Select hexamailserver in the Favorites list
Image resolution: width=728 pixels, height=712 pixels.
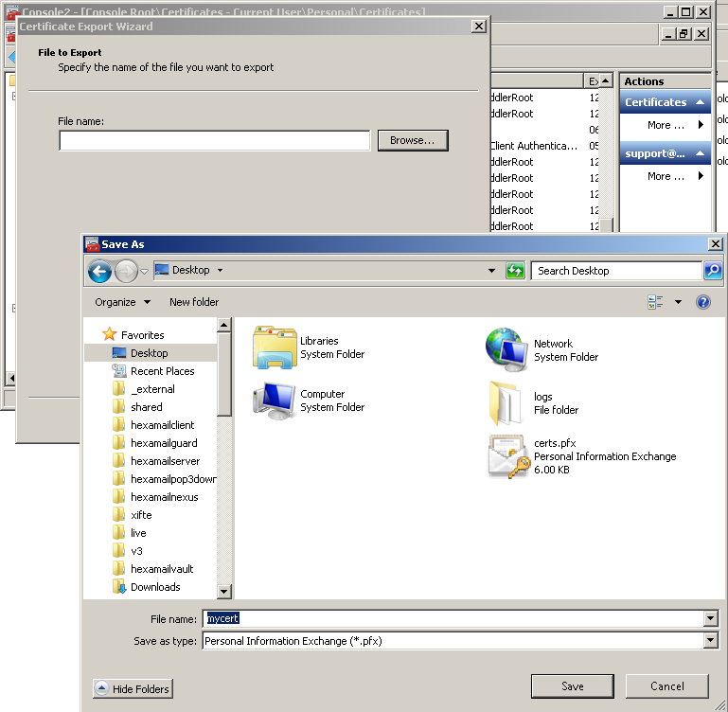coord(165,461)
